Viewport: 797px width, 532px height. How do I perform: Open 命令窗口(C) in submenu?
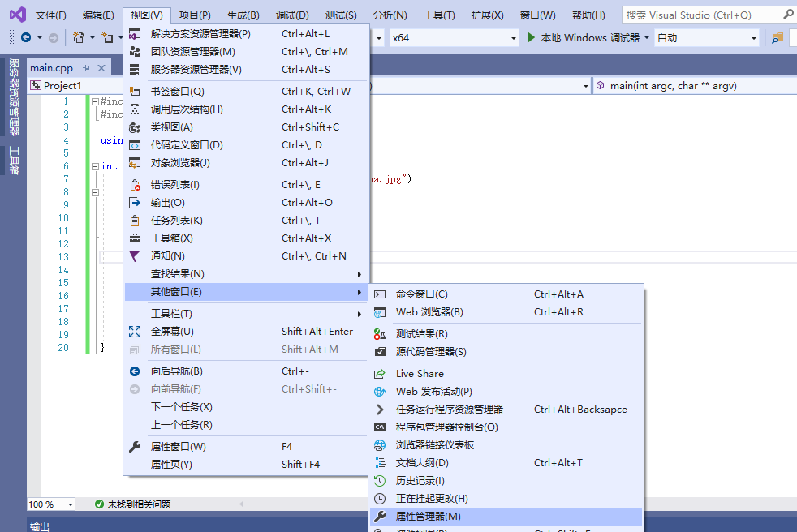pos(506,294)
